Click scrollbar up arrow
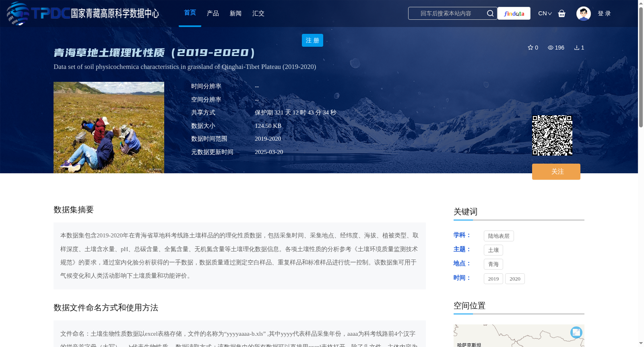 [x=641, y=3]
